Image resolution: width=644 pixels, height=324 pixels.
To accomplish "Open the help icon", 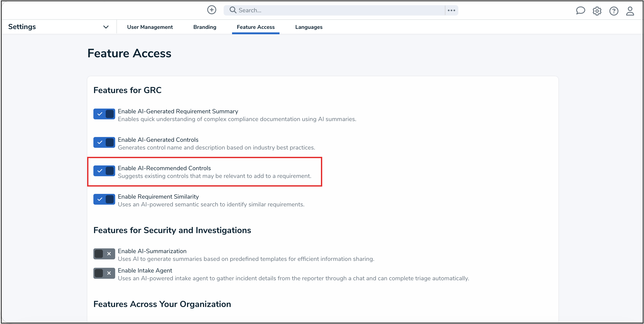I will 614,11.
